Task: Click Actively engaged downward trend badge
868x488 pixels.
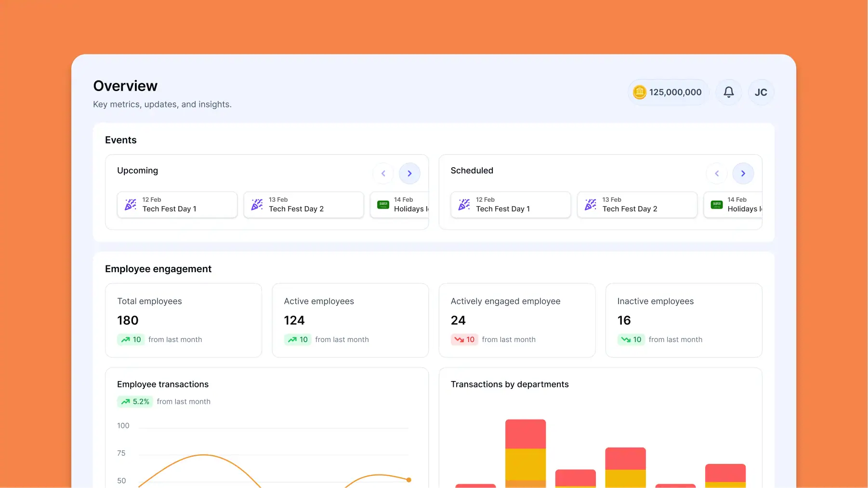Action: tap(464, 340)
